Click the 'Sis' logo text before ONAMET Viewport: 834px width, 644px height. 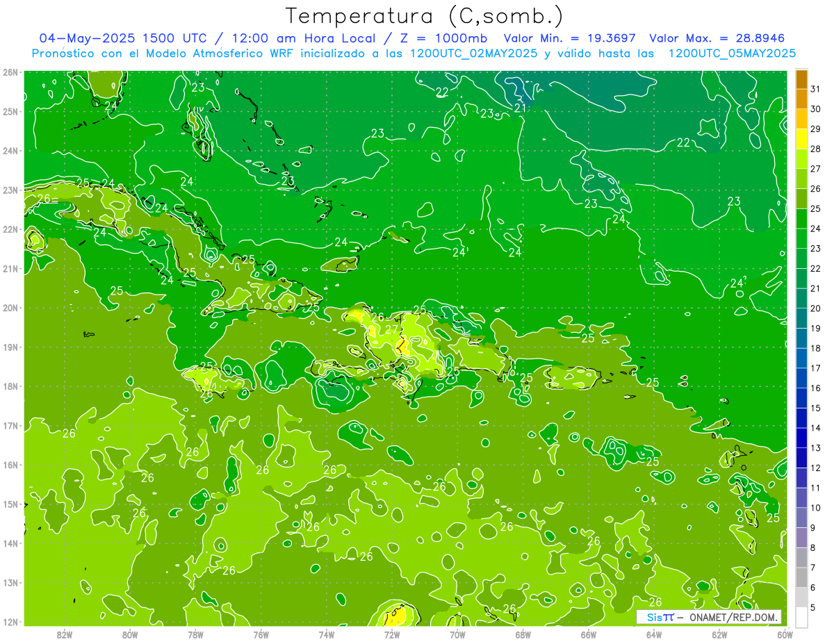coord(655,617)
